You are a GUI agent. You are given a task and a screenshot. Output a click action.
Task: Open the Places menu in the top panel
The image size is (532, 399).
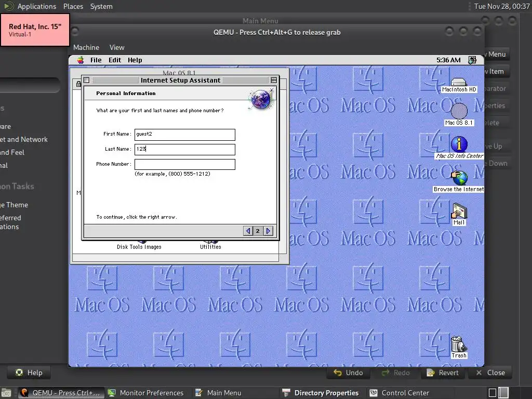pyautogui.click(x=73, y=6)
